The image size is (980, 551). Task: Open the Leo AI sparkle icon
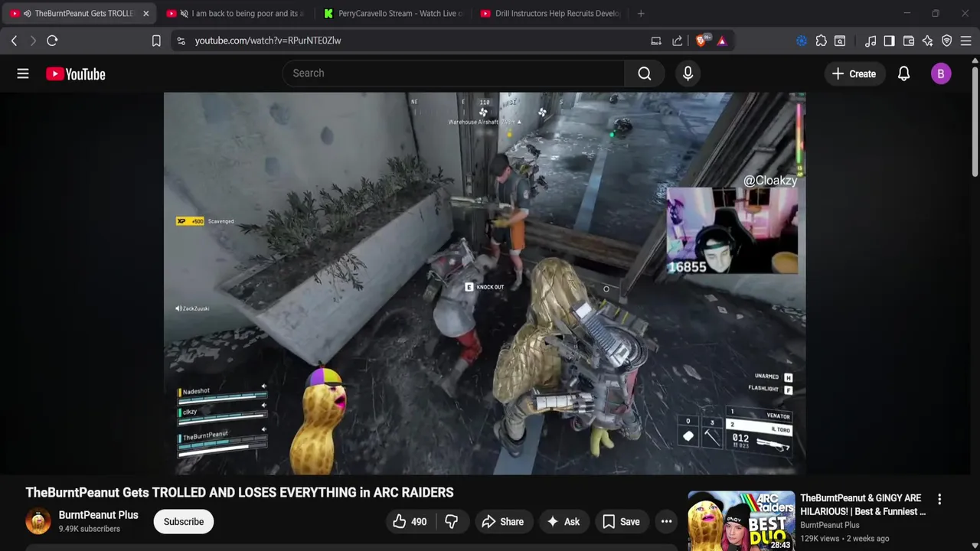(927, 41)
